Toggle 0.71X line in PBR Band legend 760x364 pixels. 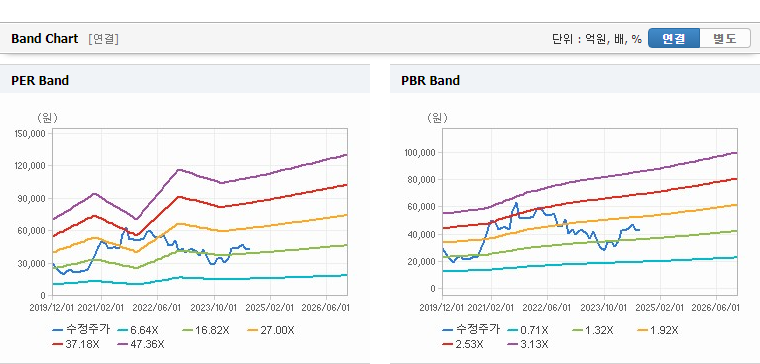(x=528, y=331)
